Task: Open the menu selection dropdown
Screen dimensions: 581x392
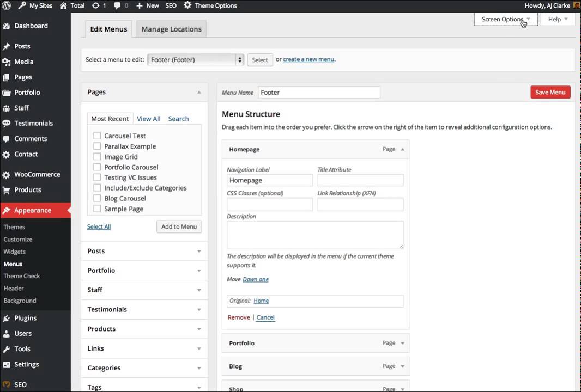Action: click(x=195, y=60)
